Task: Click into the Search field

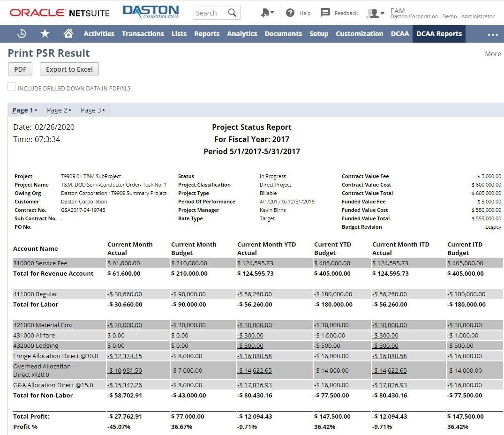Action: point(210,13)
